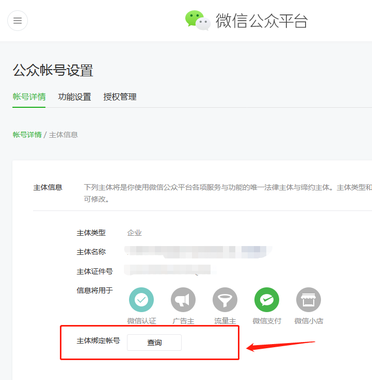The height and width of the screenshot is (380, 372).
Task: Click the 广告主 megaphone icon
Action: click(183, 300)
